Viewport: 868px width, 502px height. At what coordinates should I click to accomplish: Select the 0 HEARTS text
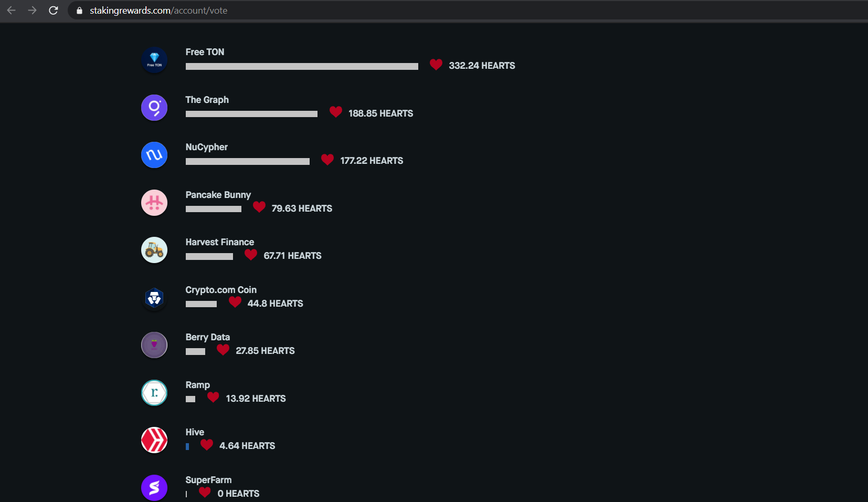point(238,494)
